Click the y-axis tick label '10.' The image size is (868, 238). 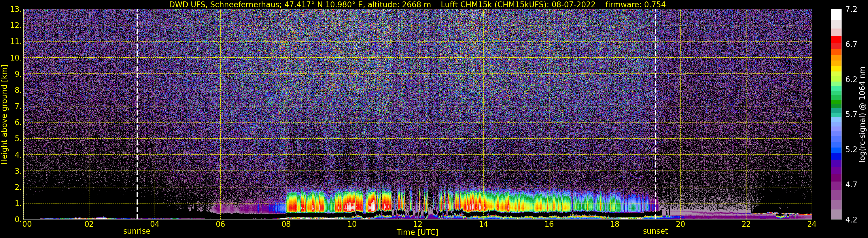point(16,58)
